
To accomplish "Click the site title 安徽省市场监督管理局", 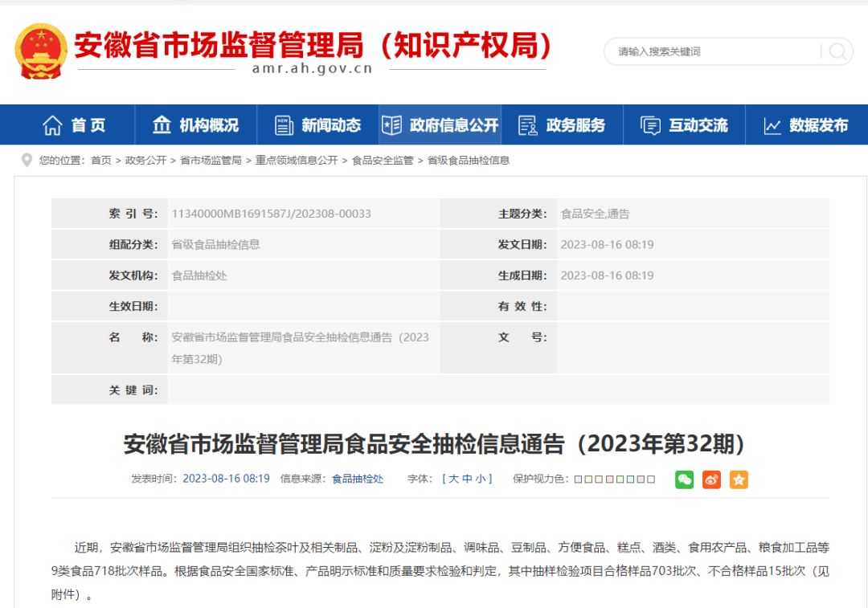I will click(x=219, y=45).
